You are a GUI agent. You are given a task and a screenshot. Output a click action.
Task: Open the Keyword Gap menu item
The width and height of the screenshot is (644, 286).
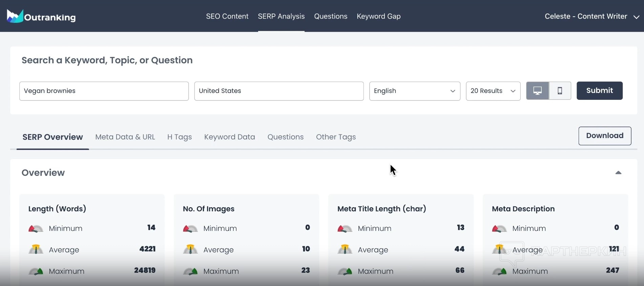(378, 16)
